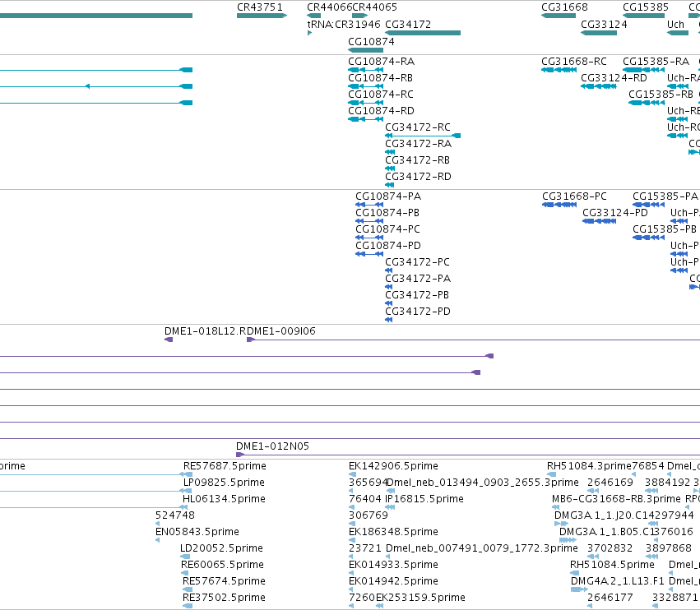Click protein CG34172-PD
Screen dimensions: 700x610
pyautogui.click(x=418, y=312)
